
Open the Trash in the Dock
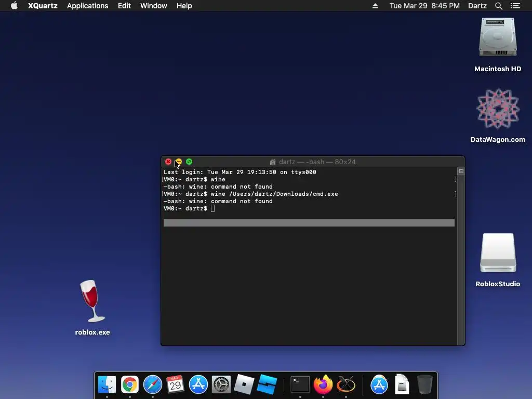(x=424, y=384)
